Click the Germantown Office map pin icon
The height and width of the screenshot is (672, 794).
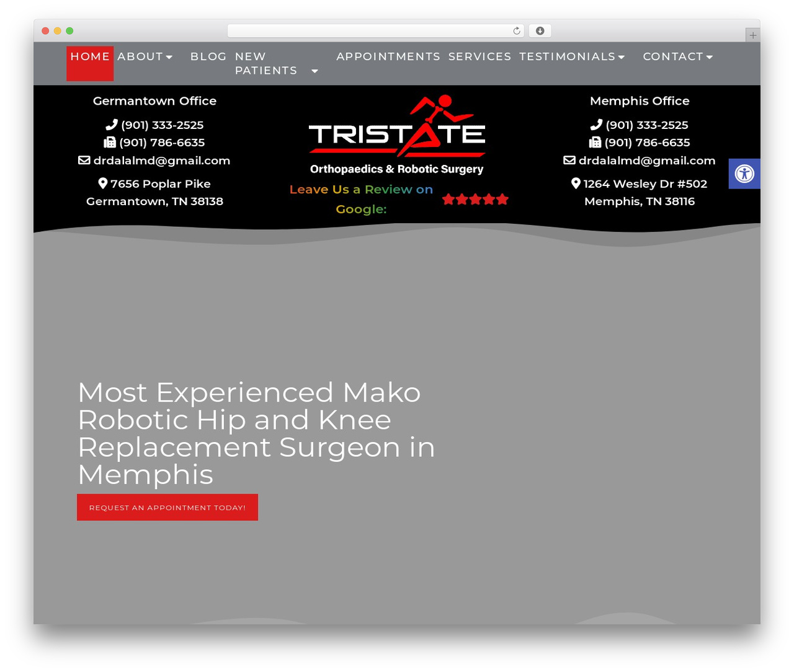point(103,183)
